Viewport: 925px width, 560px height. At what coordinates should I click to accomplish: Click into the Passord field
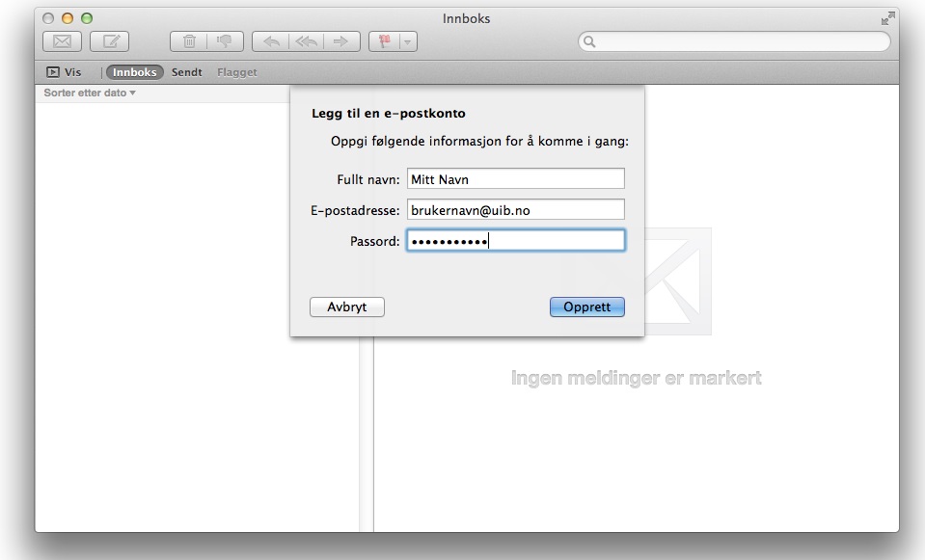click(515, 241)
